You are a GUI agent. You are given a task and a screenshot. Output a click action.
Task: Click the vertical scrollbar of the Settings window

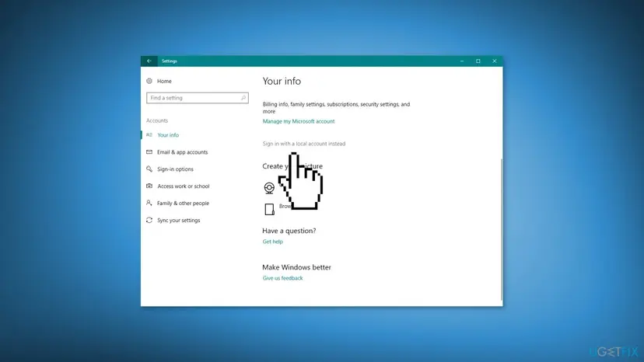point(502,230)
